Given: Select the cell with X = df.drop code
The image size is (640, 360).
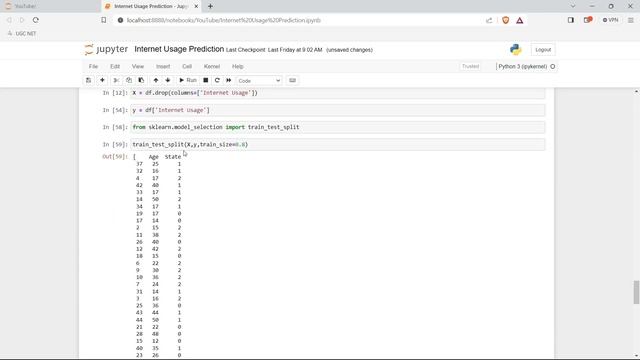Looking at the screenshot, I should 338,93.
